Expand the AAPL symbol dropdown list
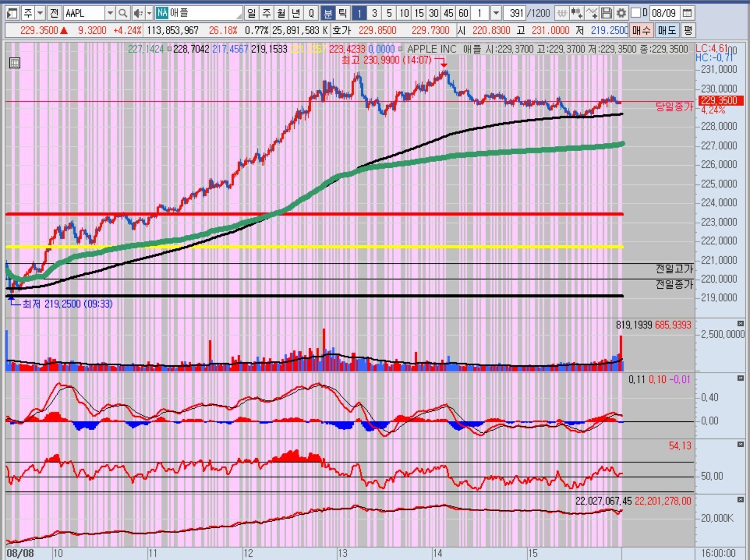The height and width of the screenshot is (560, 750). click(x=110, y=13)
